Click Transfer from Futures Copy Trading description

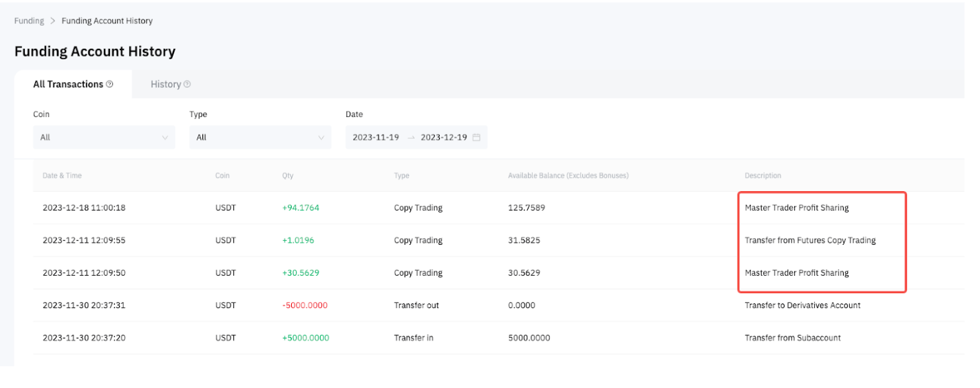click(810, 241)
